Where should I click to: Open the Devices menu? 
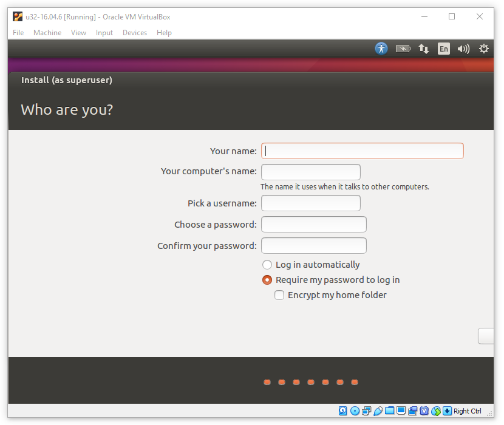tap(135, 33)
